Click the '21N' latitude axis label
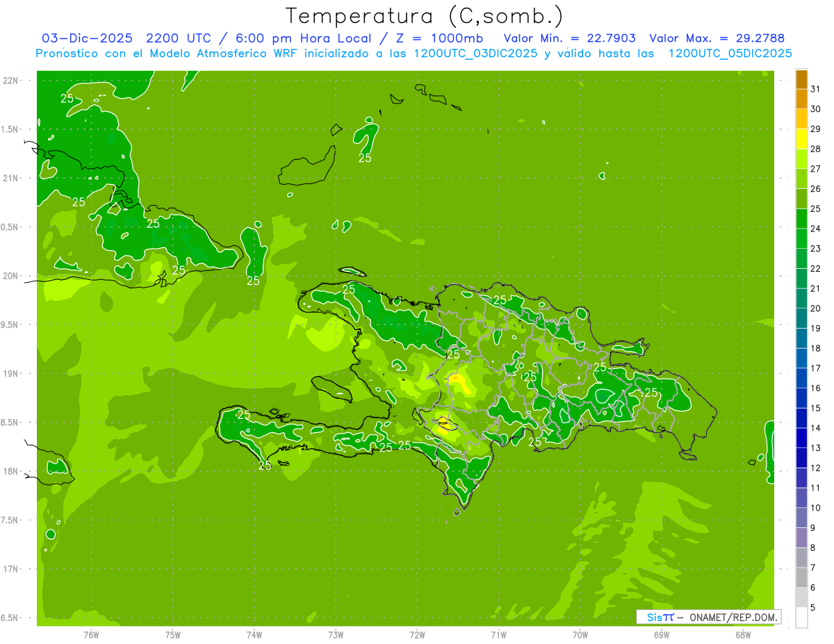Viewport: 834px width, 644px height. pos(10,178)
